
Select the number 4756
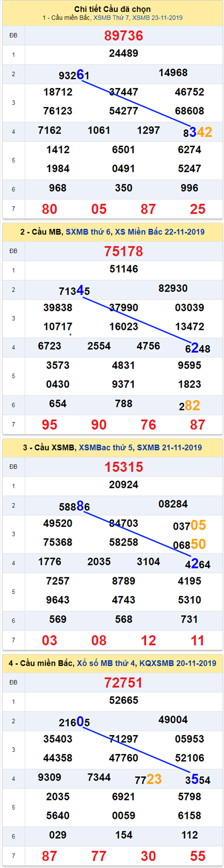click(x=148, y=346)
